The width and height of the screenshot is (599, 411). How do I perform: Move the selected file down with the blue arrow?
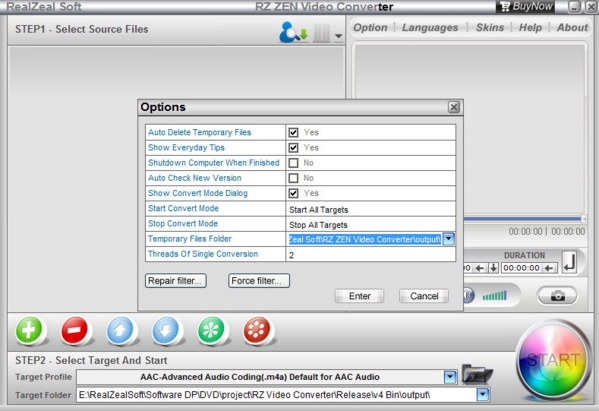coord(166,330)
